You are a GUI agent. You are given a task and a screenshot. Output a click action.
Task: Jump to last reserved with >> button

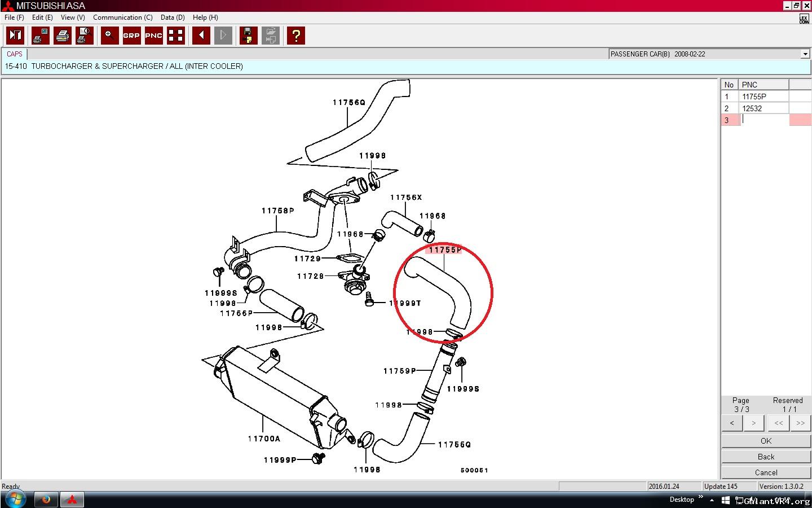tap(800, 423)
